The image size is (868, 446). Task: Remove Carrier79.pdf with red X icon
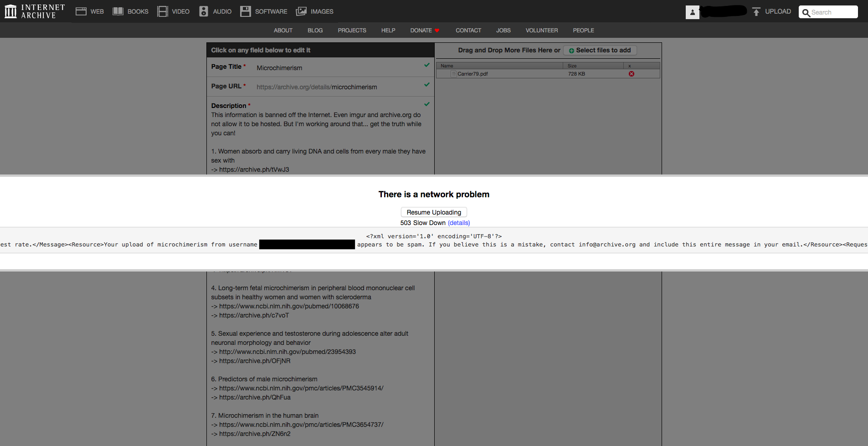coord(632,74)
